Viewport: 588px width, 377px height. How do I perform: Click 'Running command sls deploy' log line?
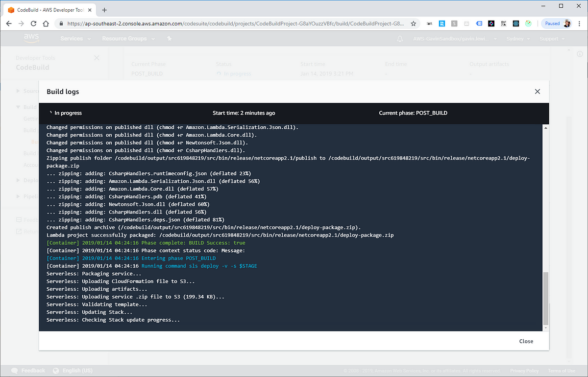152,266
